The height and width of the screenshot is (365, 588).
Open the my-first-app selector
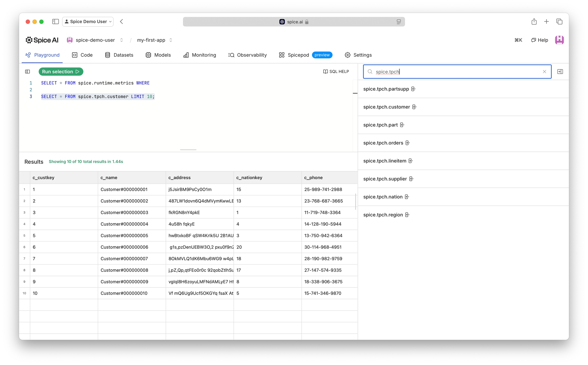pos(171,40)
